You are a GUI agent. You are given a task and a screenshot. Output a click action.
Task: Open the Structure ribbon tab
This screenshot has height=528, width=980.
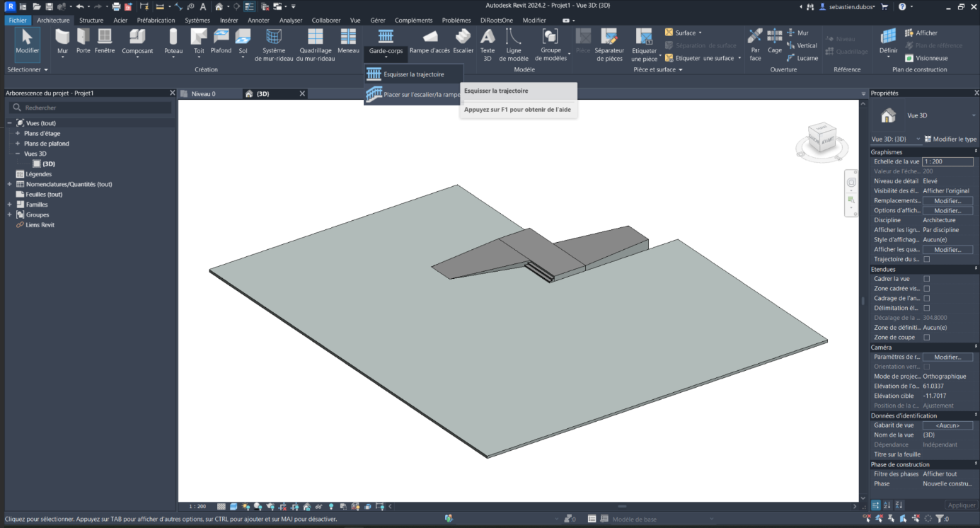91,21
